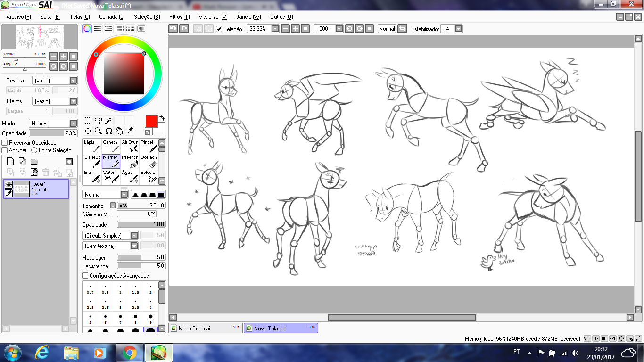The height and width of the screenshot is (362, 644).
Task: Pick the move tool
Action: 88,131
